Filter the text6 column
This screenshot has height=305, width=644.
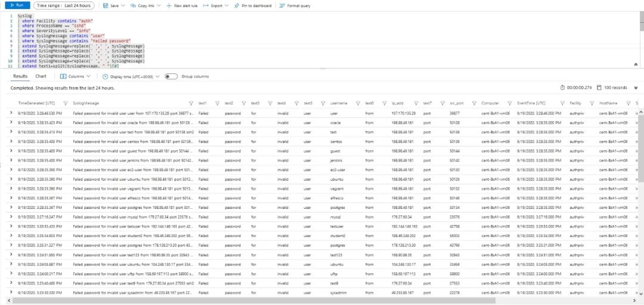pos(385,103)
